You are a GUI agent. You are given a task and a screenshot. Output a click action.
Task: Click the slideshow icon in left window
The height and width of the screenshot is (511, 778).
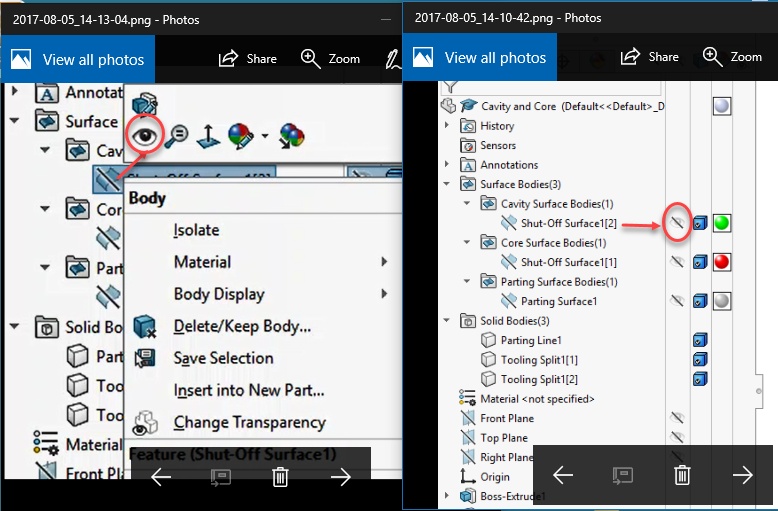click(x=220, y=477)
